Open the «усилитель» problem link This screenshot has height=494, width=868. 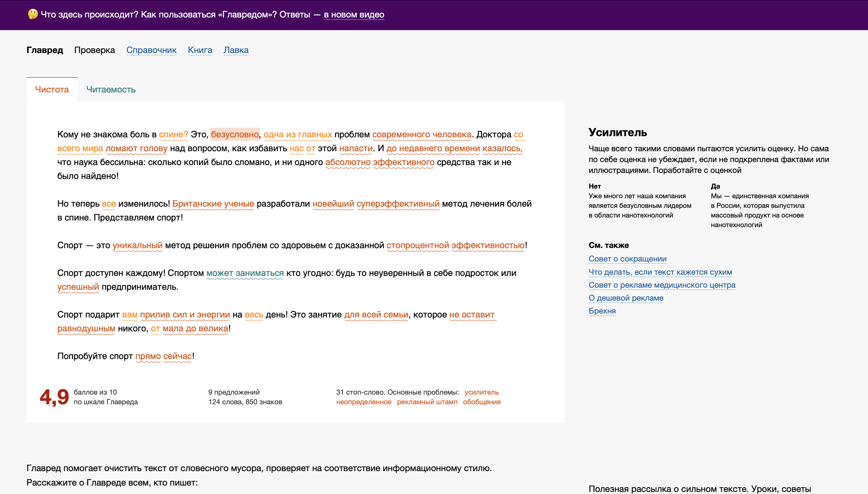coord(481,392)
